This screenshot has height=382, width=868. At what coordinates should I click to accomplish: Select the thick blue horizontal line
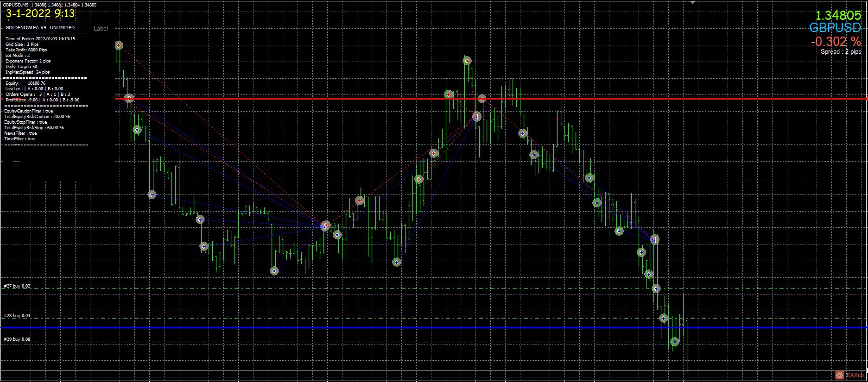coord(434,327)
